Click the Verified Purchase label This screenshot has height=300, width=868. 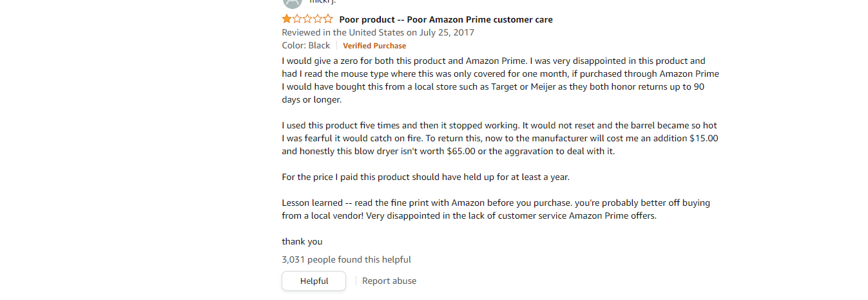(x=374, y=46)
